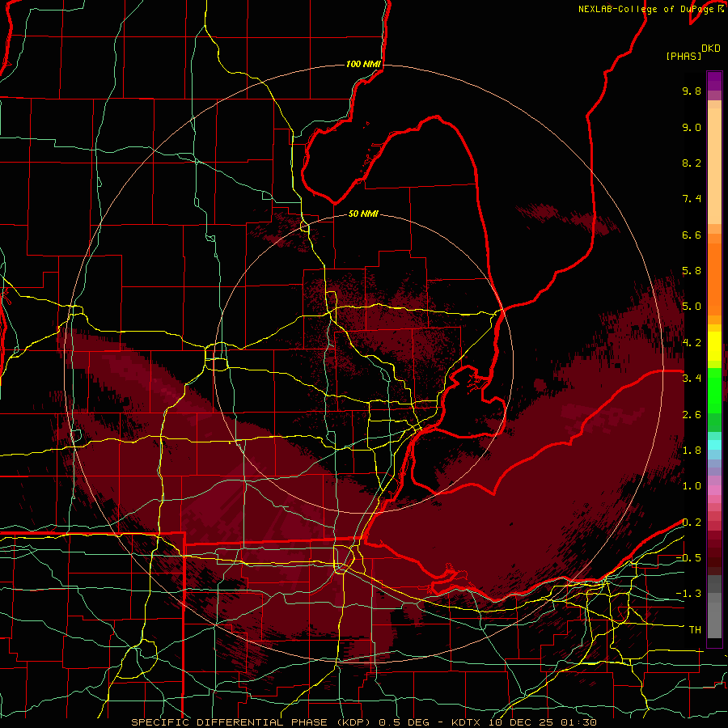Viewport: 728px width, 728px height.
Task: Click the 0.5 DEG elevation text in caption
Action: click(405, 722)
